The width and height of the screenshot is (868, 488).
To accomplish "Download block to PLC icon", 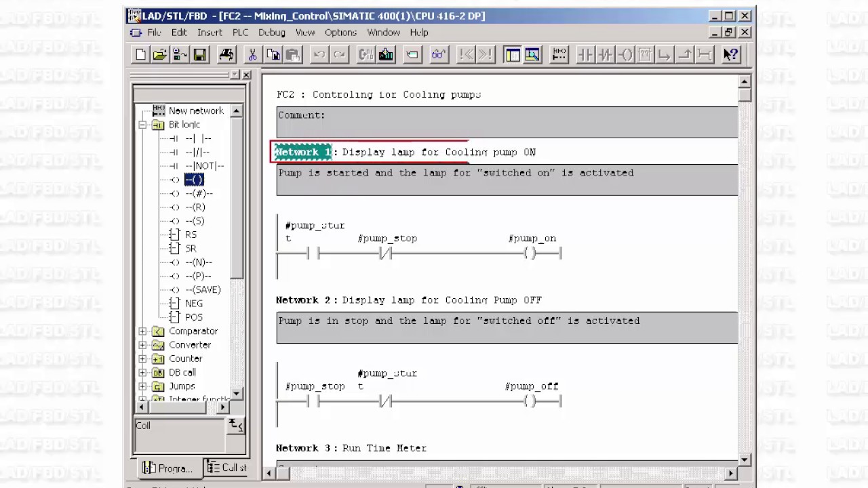I will (x=386, y=55).
